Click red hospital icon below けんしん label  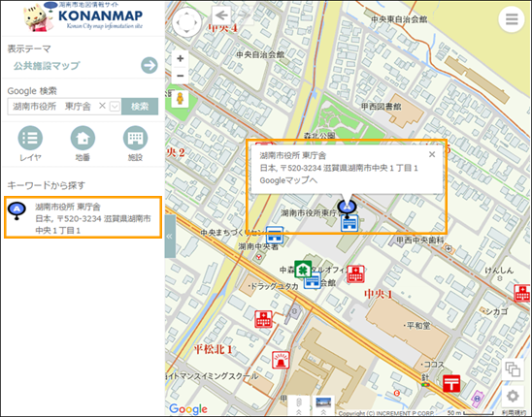pos(522,293)
